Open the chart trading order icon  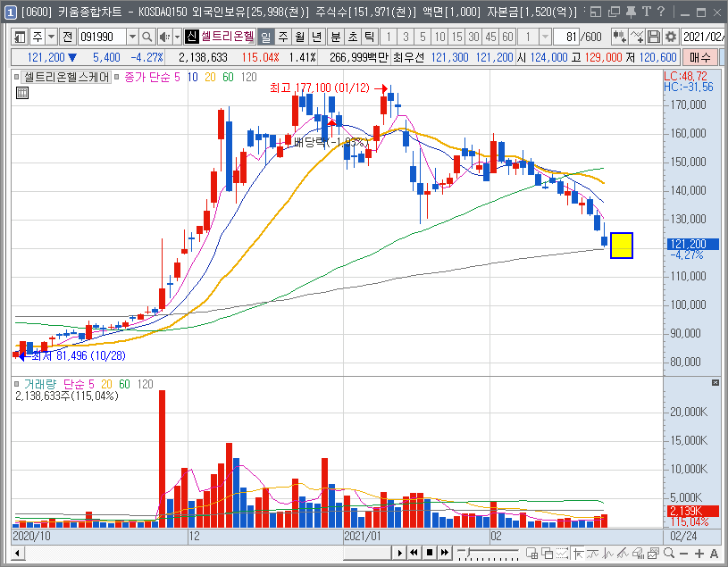click(x=619, y=37)
